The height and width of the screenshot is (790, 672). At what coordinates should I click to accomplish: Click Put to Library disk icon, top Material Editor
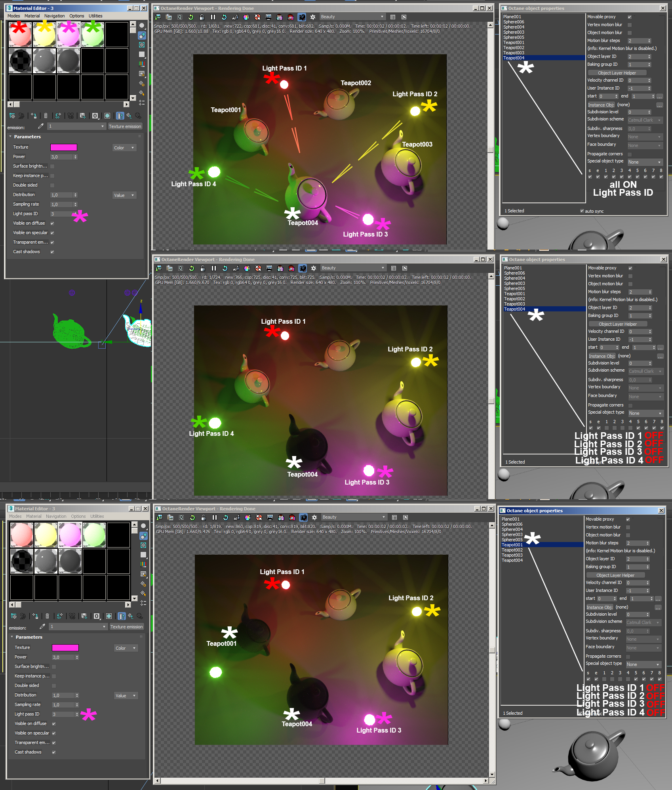(83, 116)
